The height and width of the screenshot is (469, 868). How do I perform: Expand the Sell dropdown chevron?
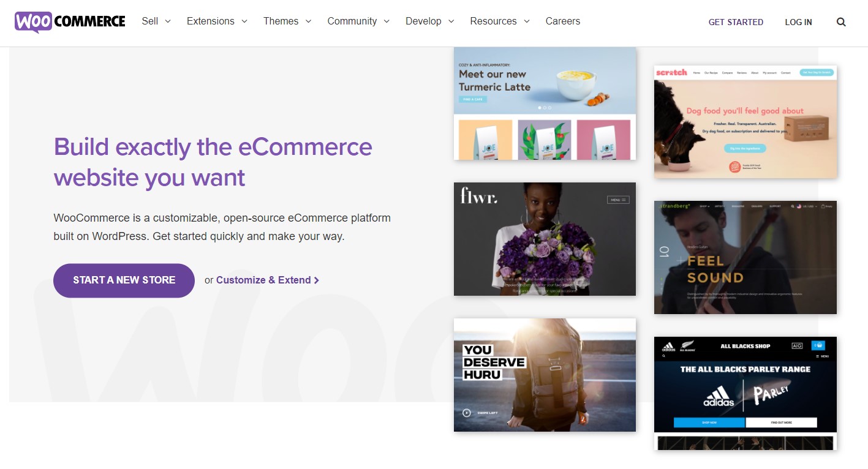pyautogui.click(x=168, y=21)
